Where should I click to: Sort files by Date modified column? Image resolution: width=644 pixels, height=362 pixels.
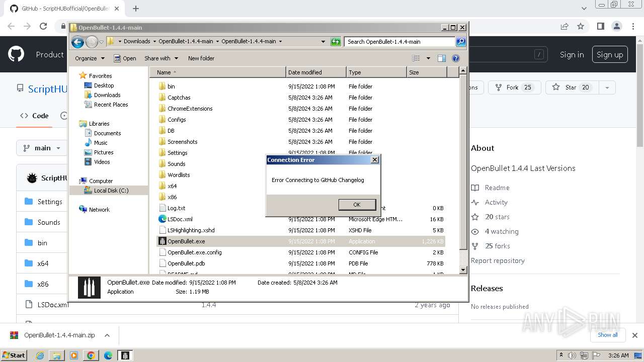pos(316,72)
